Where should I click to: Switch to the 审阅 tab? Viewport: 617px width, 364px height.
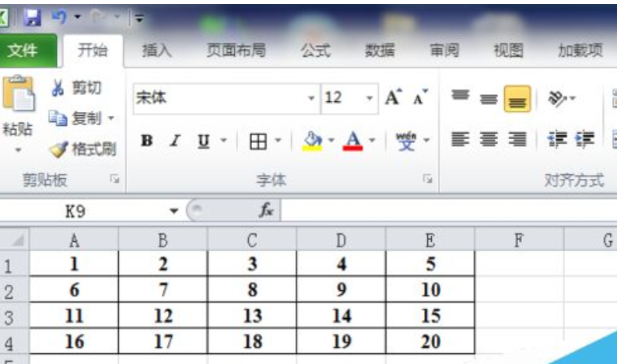point(444,51)
